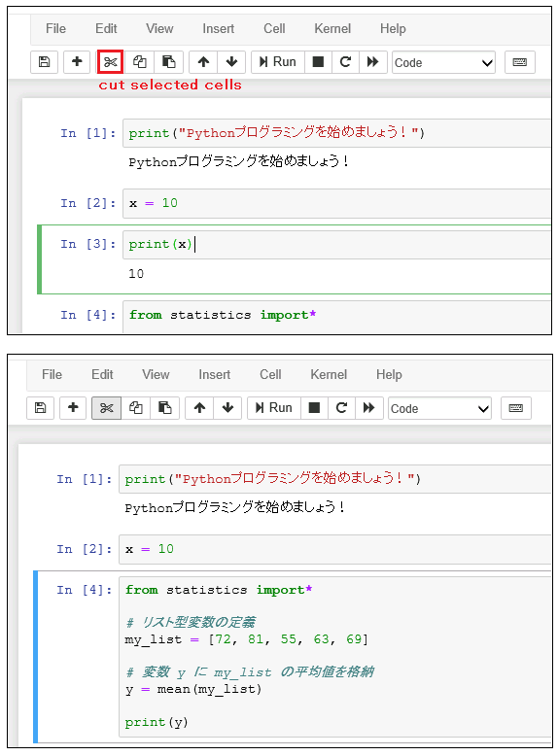The width and height of the screenshot is (558, 756).
Task: Click statistics import cell In [4], top notebook
Action: point(336,316)
